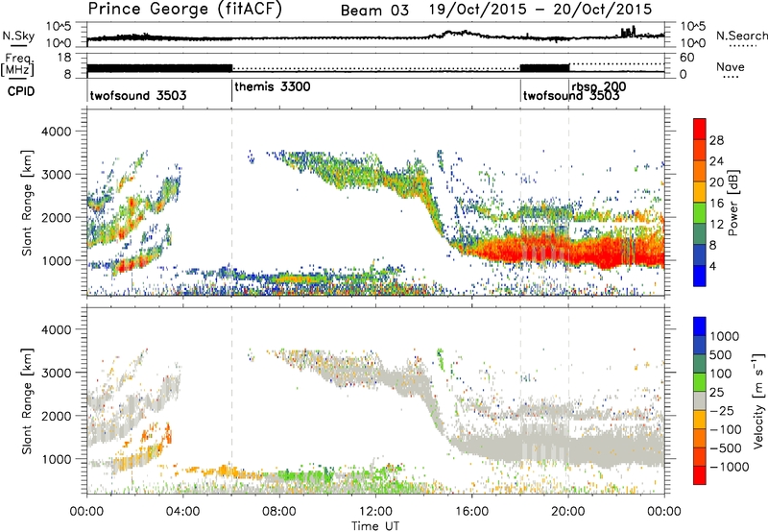Image resolution: width=768 pixels, height=532 pixels.
Task: Click the 'Freq. [MHz]' axis label
Action: pyautogui.click(x=17, y=65)
